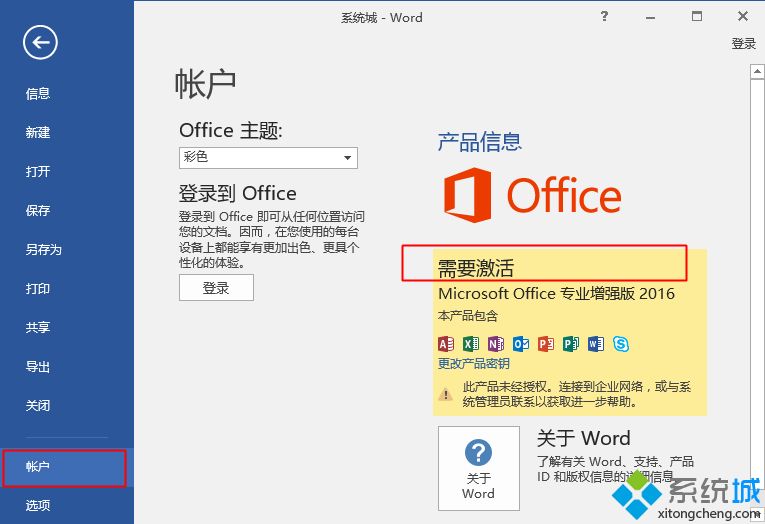Click the Word icon in product list

(596, 344)
